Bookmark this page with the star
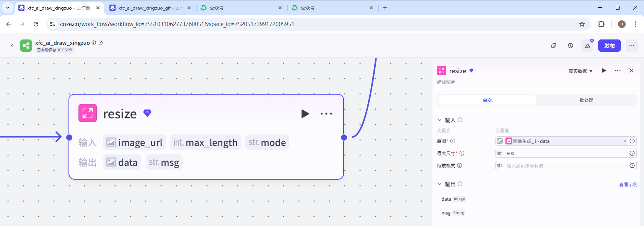 pos(582,24)
